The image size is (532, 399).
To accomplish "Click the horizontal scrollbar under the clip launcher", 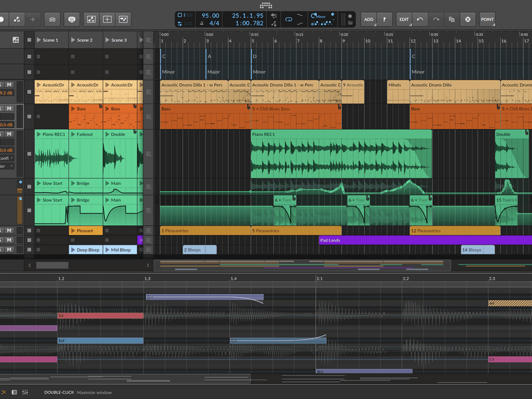I will coord(52,265).
